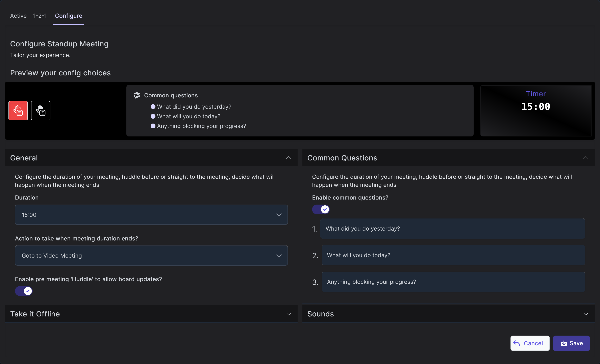Open the 'Goto to Video Meeting' action dropdown
The image size is (600, 364).
pyautogui.click(x=151, y=256)
